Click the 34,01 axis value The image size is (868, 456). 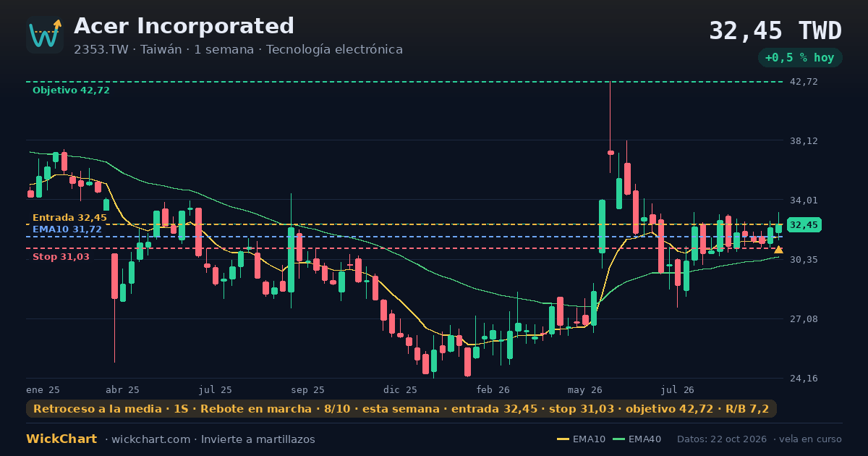pos(804,200)
